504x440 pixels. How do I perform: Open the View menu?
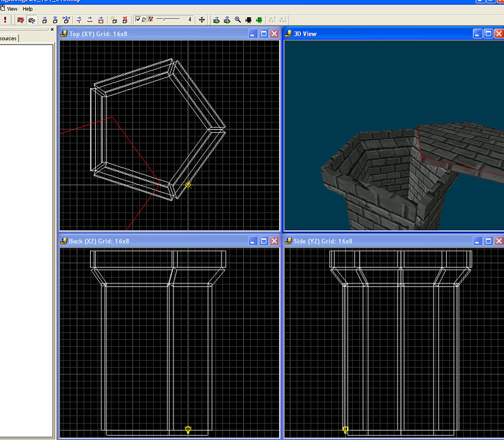coord(11,9)
